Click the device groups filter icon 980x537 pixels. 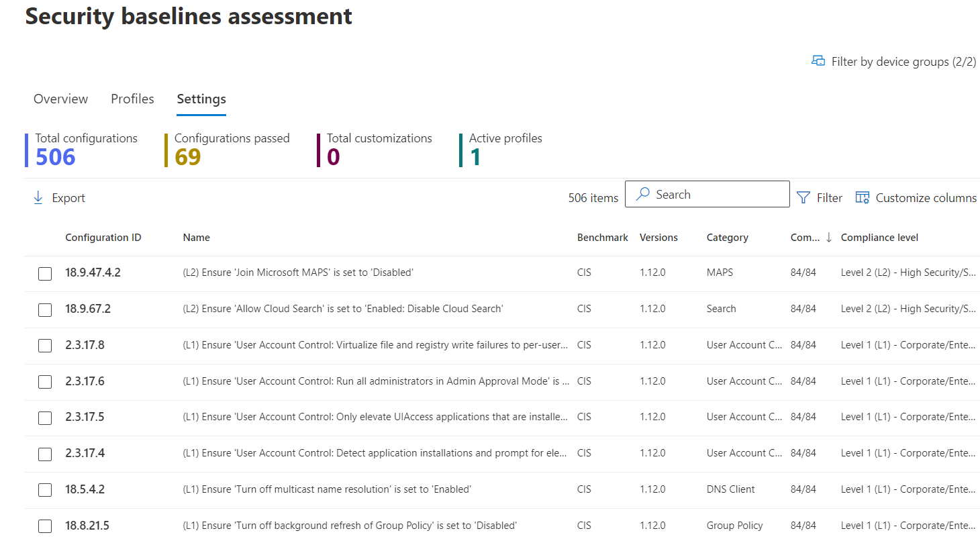[x=818, y=61]
